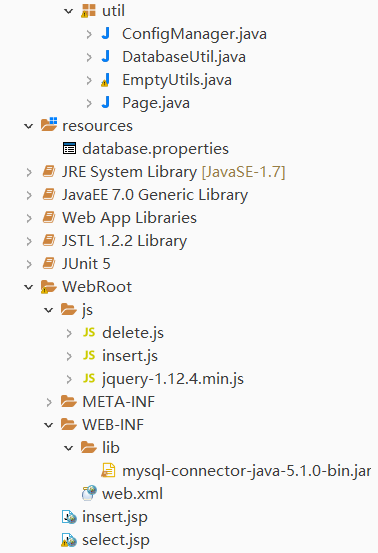Click the js folder icon

click(68, 310)
